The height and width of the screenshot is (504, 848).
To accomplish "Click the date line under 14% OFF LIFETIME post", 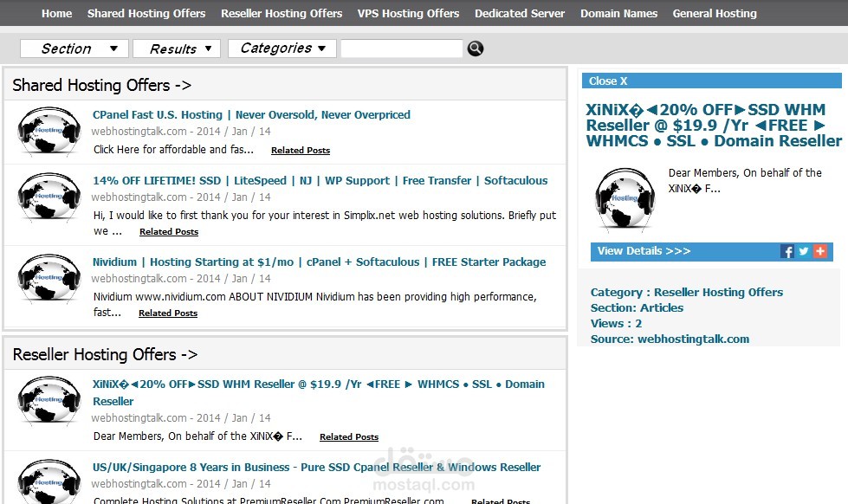I will pos(181,197).
